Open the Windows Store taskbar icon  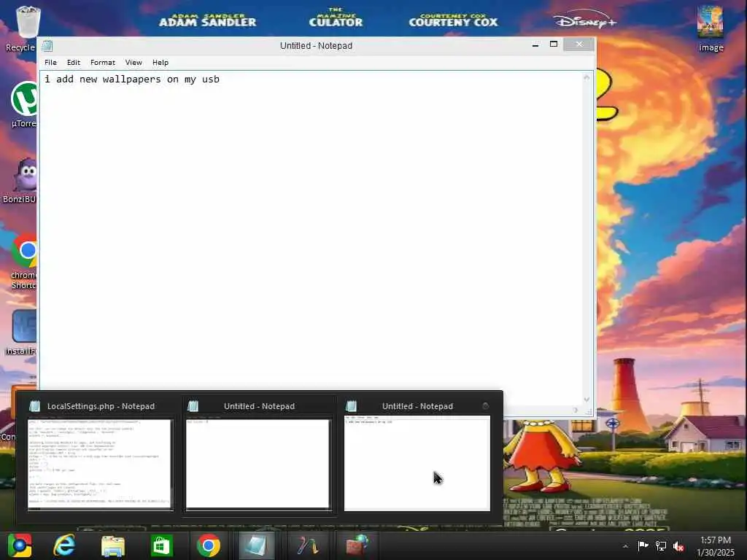[161, 545]
